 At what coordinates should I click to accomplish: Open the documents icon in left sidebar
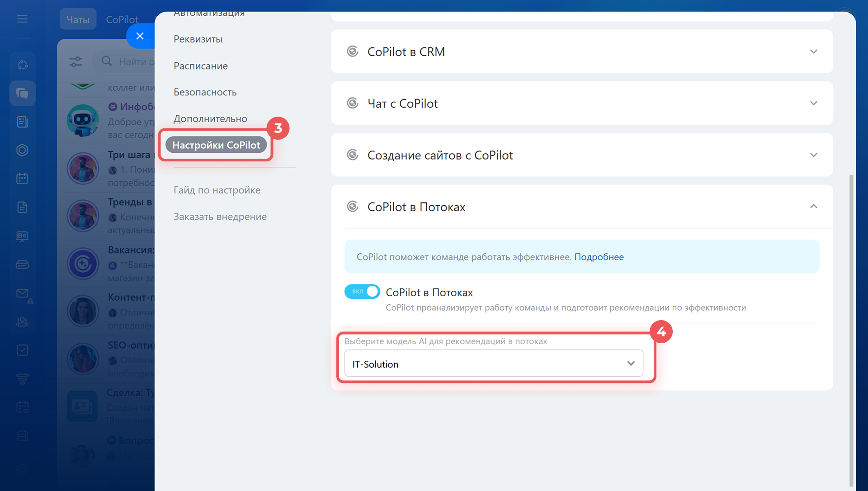click(22, 207)
